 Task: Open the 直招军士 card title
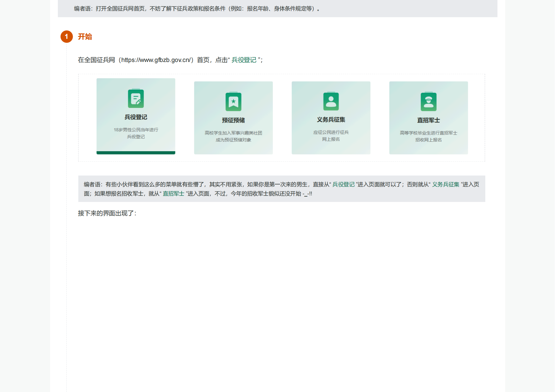pos(428,120)
